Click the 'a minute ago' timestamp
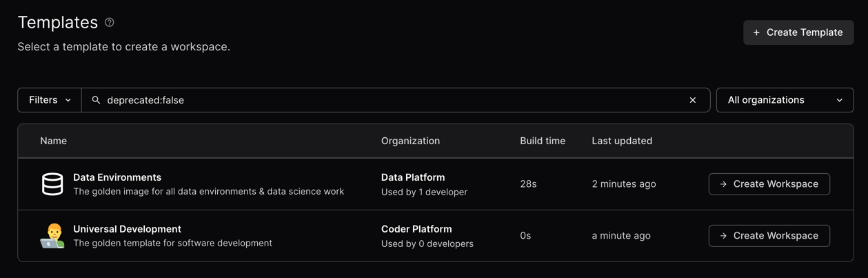The image size is (868, 278). click(x=621, y=236)
